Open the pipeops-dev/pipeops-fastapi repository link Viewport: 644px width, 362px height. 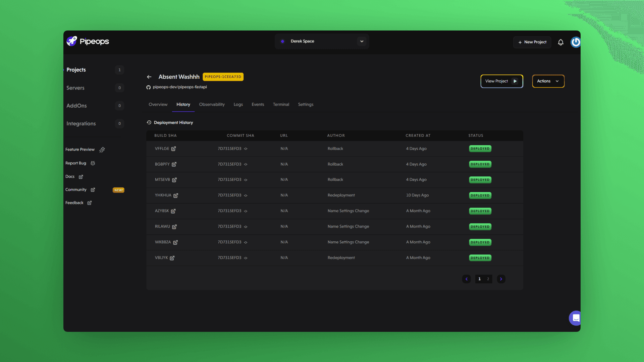click(x=180, y=87)
